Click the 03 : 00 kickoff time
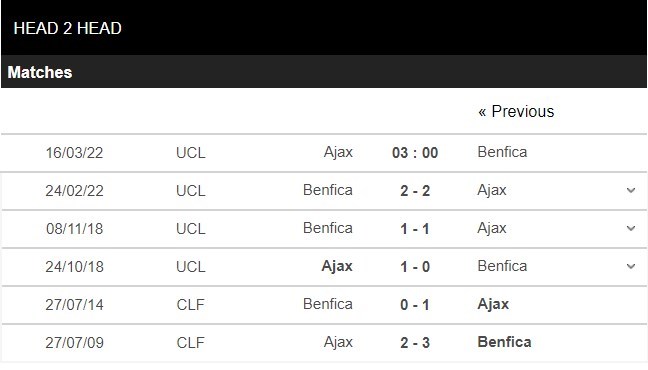The height and width of the screenshot is (370, 648). click(415, 153)
